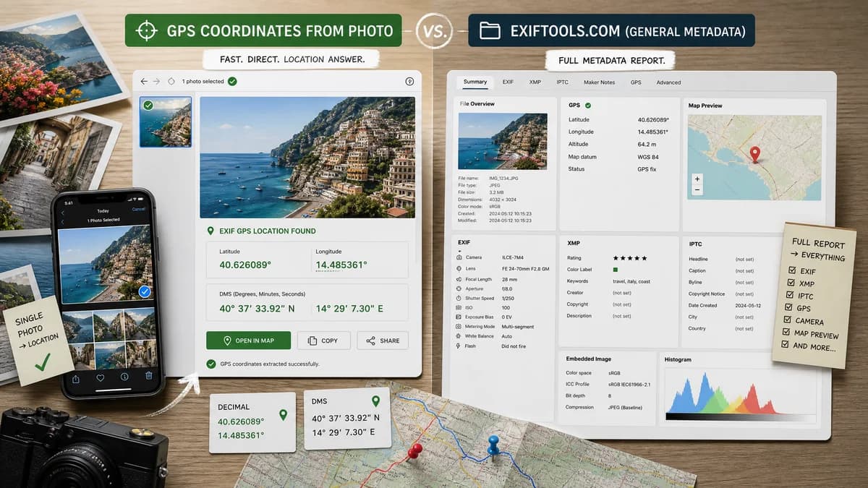Click the Camera icon in EXIF list

tap(459, 257)
